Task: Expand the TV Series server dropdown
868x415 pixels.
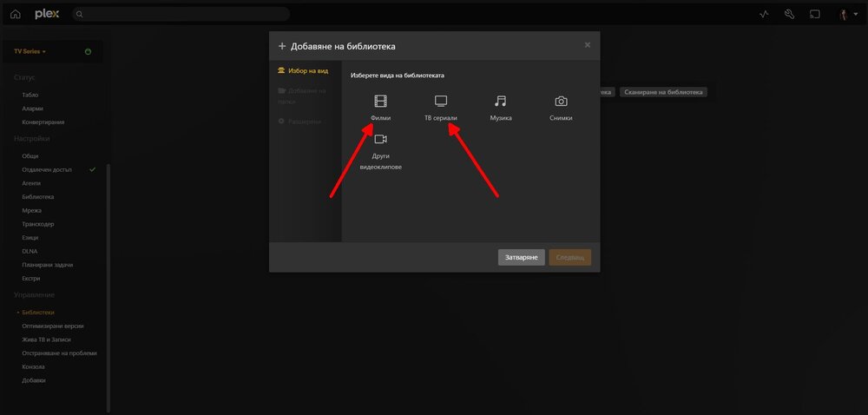Action: click(x=30, y=51)
